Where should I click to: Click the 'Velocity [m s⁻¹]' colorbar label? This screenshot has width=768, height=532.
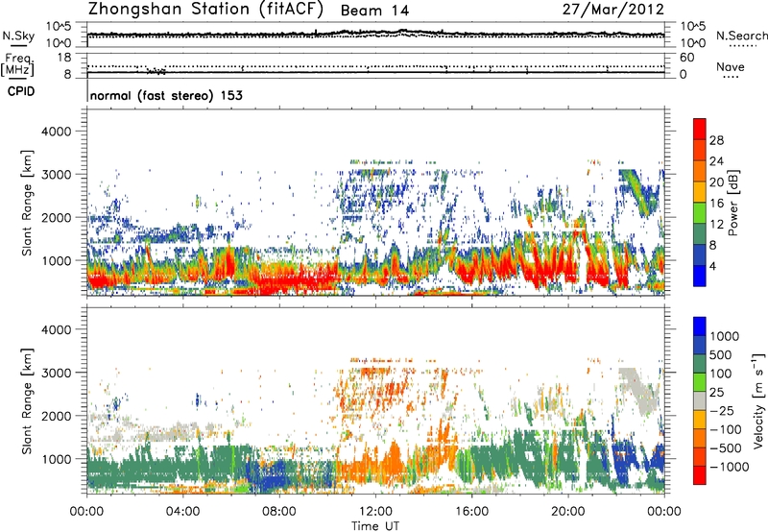pos(758,401)
